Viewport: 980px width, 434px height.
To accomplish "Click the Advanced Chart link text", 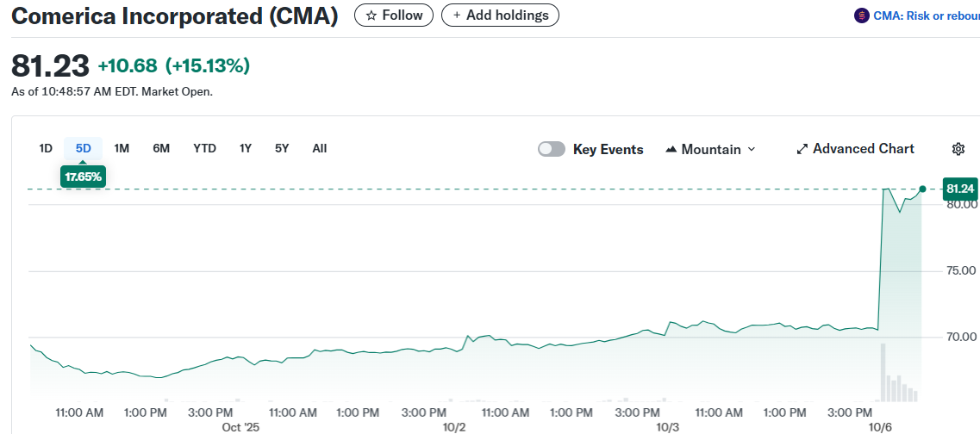I will [863, 149].
